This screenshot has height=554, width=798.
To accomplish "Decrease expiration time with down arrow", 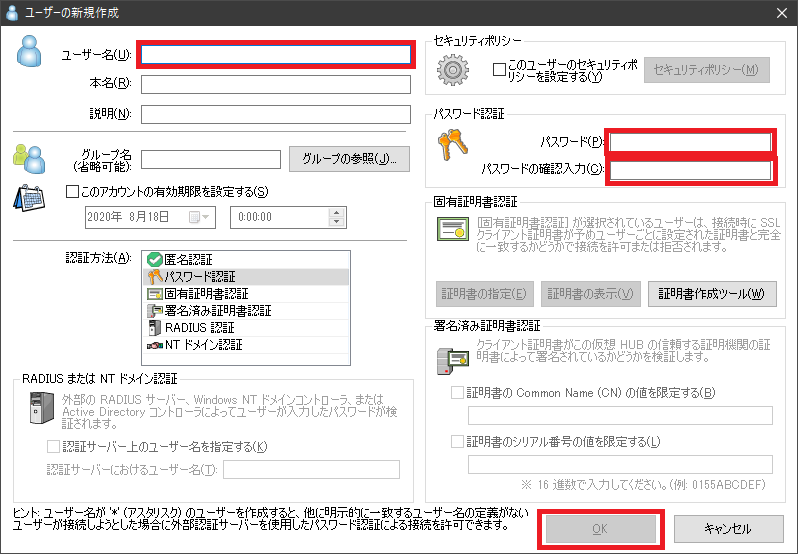I will [x=336, y=222].
